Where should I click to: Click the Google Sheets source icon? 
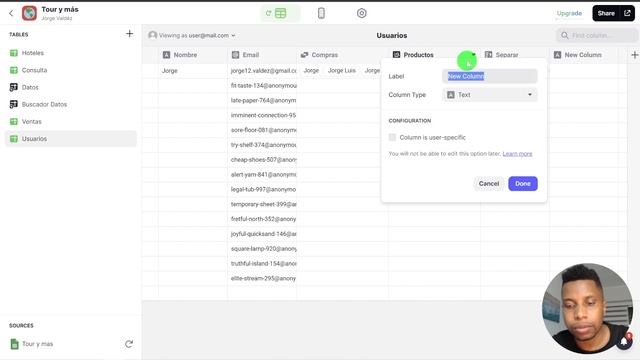[14, 344]
